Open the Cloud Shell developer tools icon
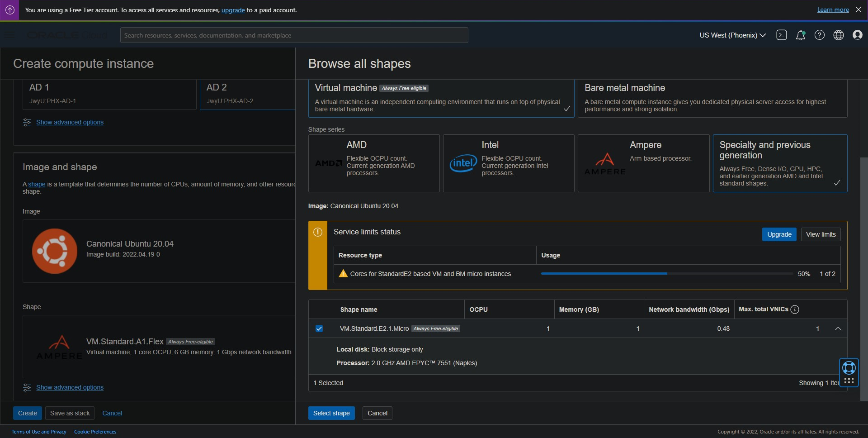The width and height of the screenshot is (868, 438). click(782, 35)
